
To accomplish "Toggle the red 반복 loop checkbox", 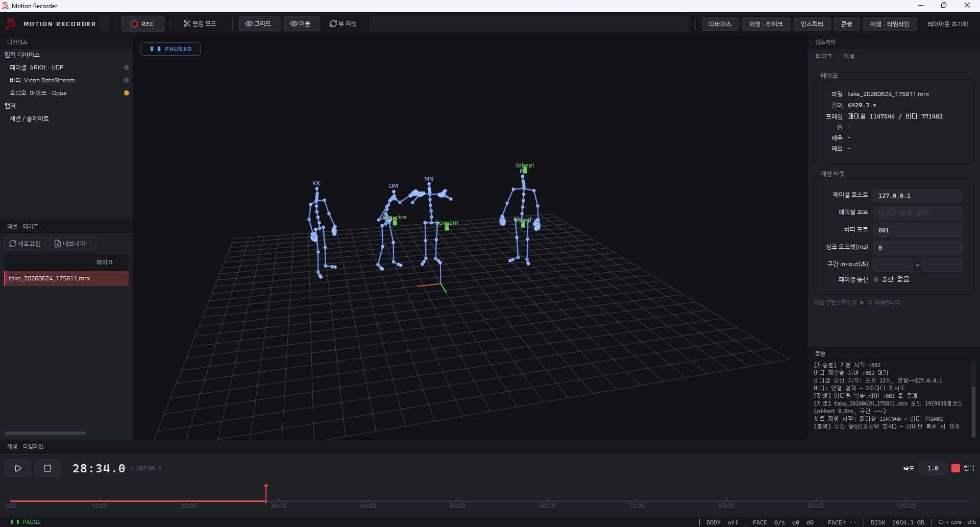I will coord(955,468).
